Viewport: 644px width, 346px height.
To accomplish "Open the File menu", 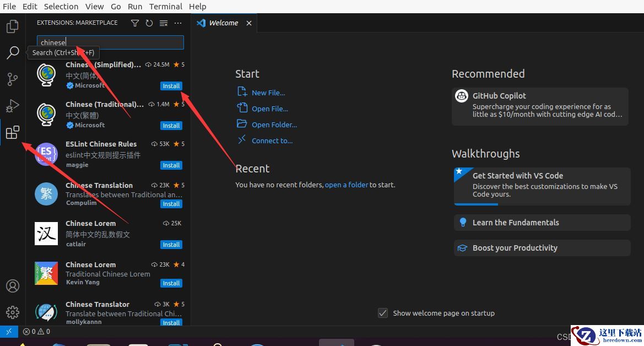I will click(9, 7).
